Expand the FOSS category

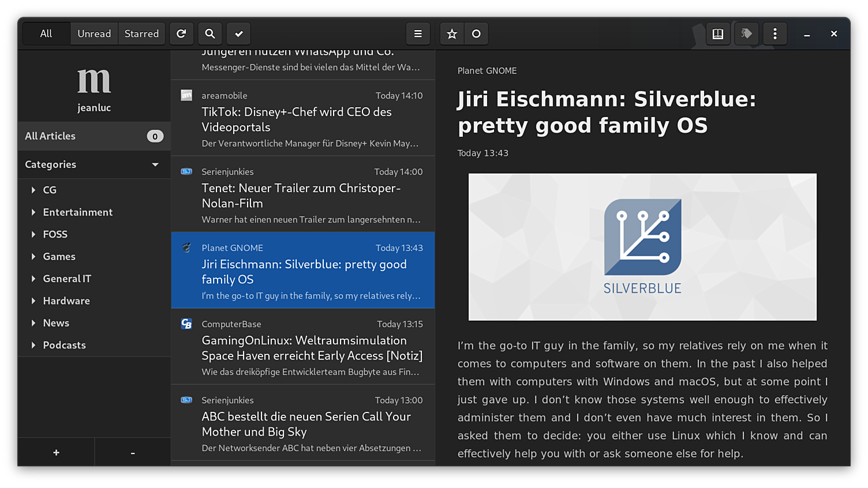33,235
